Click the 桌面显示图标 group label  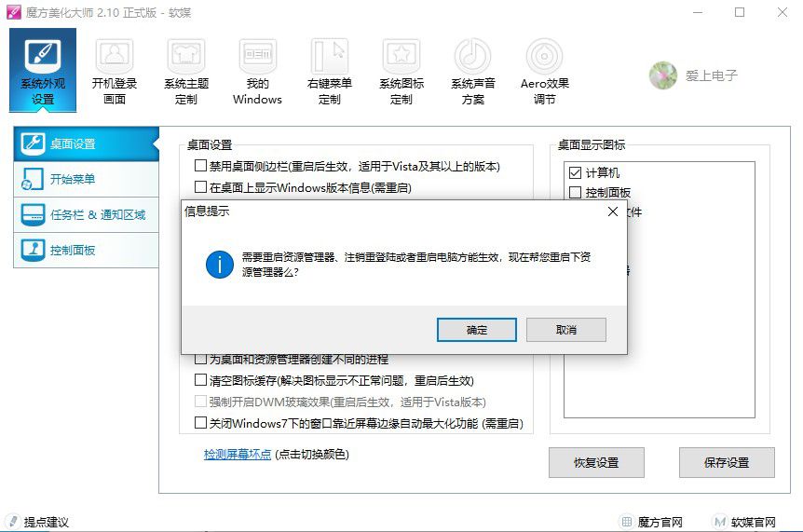click(592, 145)
